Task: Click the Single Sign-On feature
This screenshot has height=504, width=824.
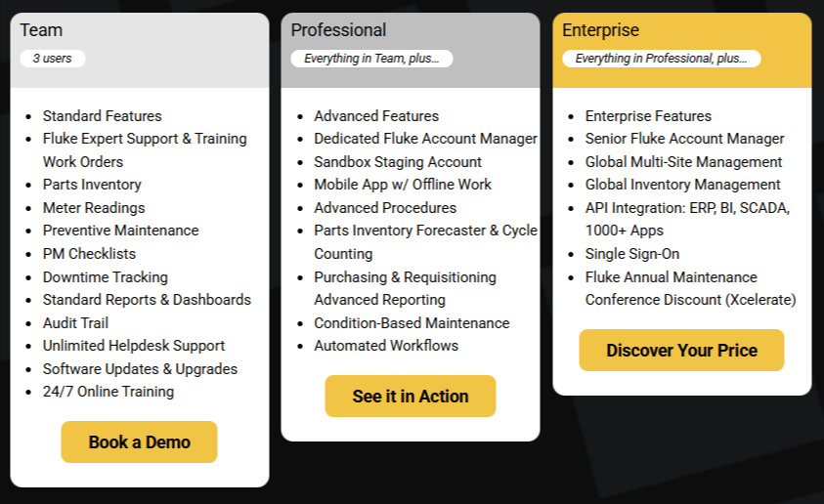Action: point(631,254)
